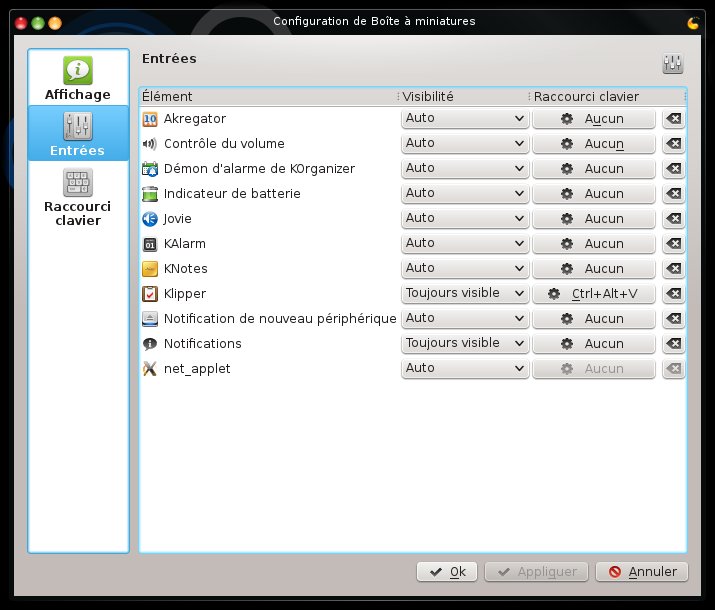
Task: Open the Affichage settings page
Action: pos(78,78)
